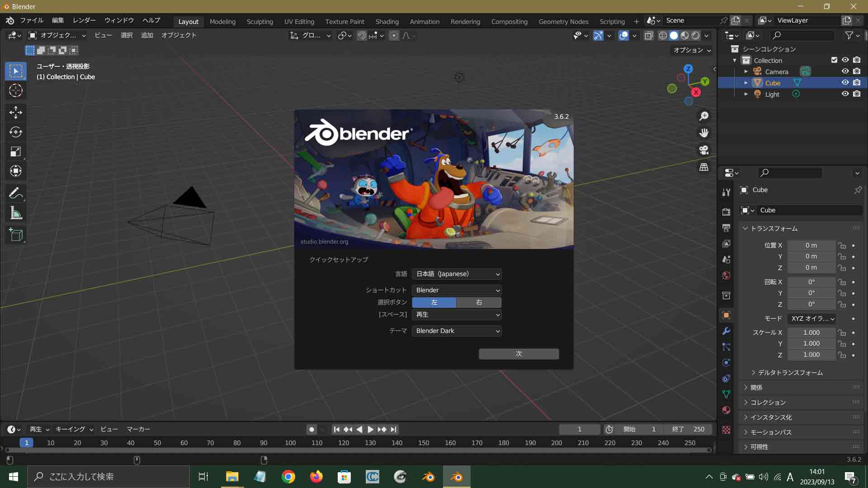Switch to the Shading workspace tab
This screenshot has height=488, width=868.
coord(387,21)
